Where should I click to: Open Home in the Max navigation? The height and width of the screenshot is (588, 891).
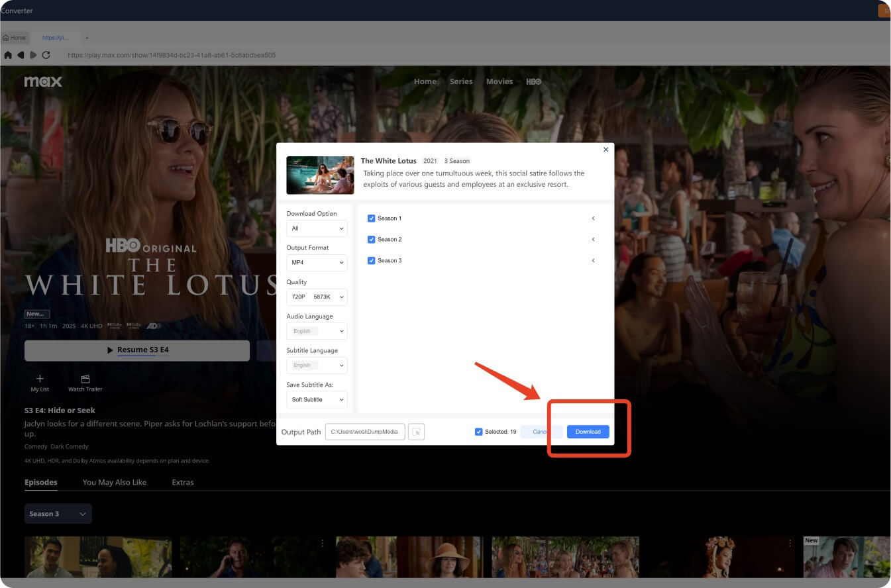425,81
